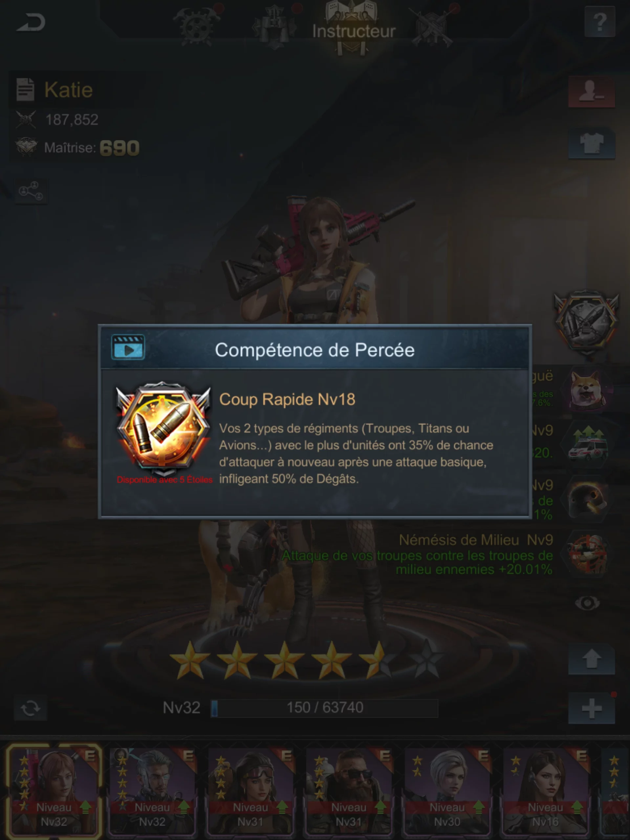This screenshot has height=840, width=630.
Task: Tap the upgrade up-arrow button
Action: [592, 659]
